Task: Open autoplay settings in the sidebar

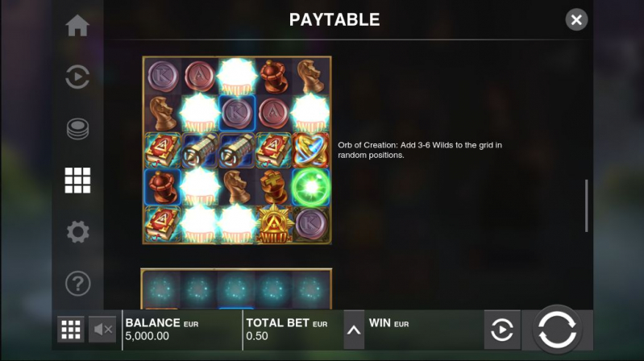Action: click(x=77, y=77)
